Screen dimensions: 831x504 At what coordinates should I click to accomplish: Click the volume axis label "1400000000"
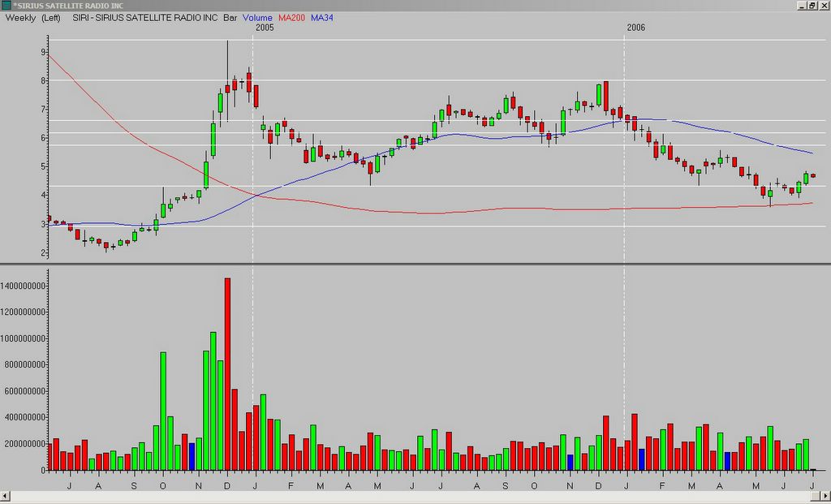click(x=23, y=286)
